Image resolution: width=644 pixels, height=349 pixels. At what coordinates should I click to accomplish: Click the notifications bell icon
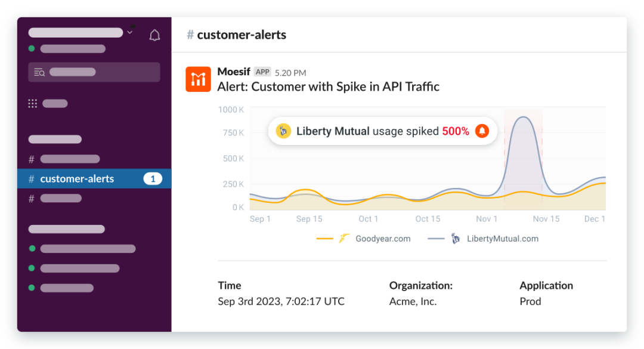click(x=154, y=35)
